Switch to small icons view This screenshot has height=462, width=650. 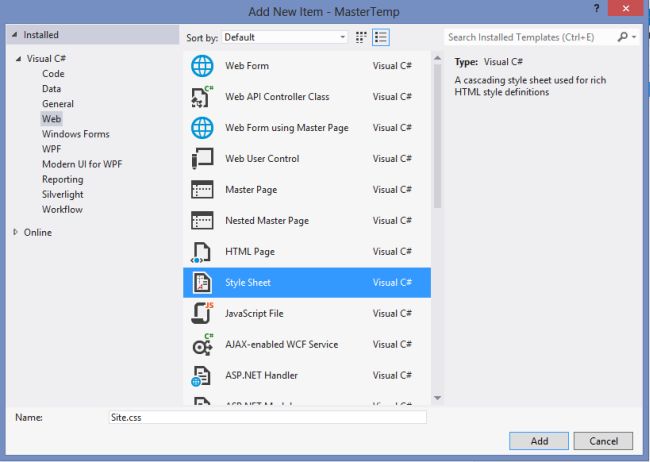[x=361, y=38]
